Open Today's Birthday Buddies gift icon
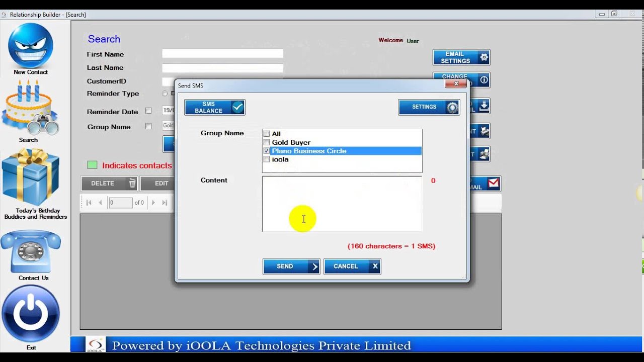The image size is (644, 362). [31, 177]
